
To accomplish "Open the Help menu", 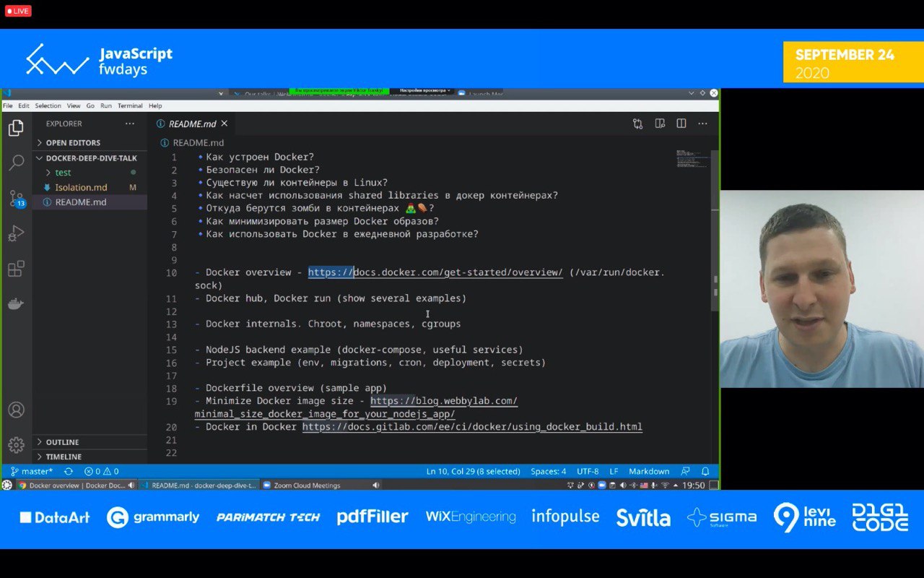I will pos(155,105).
